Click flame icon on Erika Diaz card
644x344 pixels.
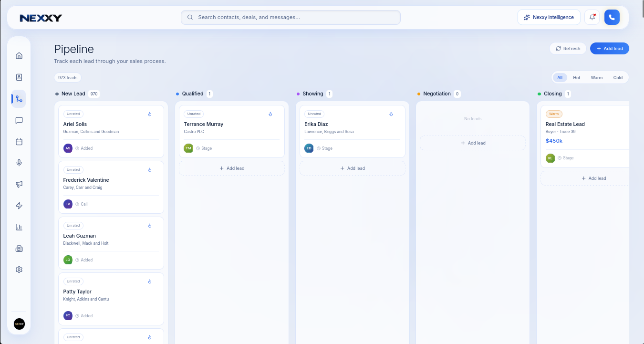pyautogui.click(x=391, y=114)
